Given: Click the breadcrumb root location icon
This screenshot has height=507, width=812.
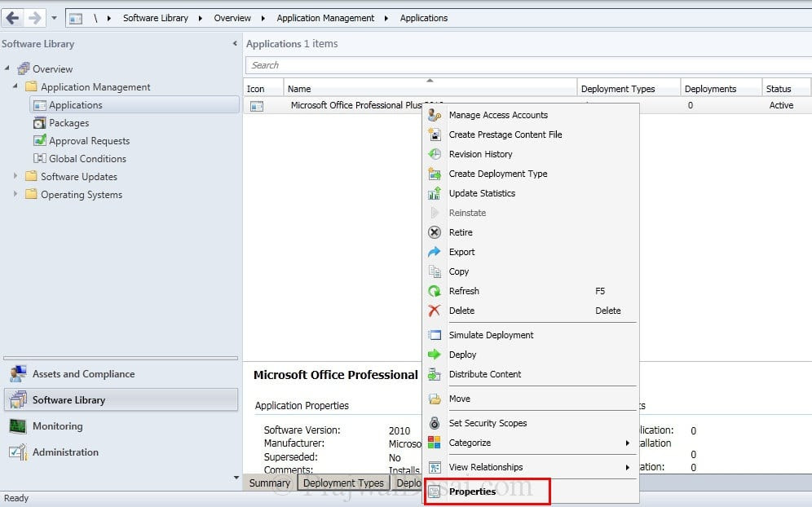Looking at the screenshot, I should pos(76,19).
